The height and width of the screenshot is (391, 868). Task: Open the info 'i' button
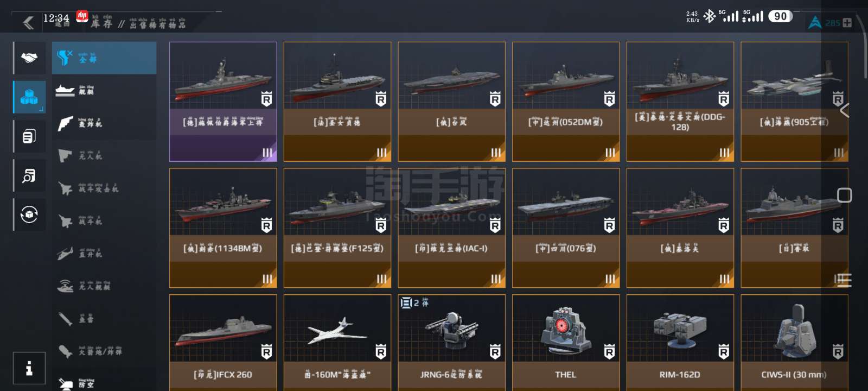[29, 368]
